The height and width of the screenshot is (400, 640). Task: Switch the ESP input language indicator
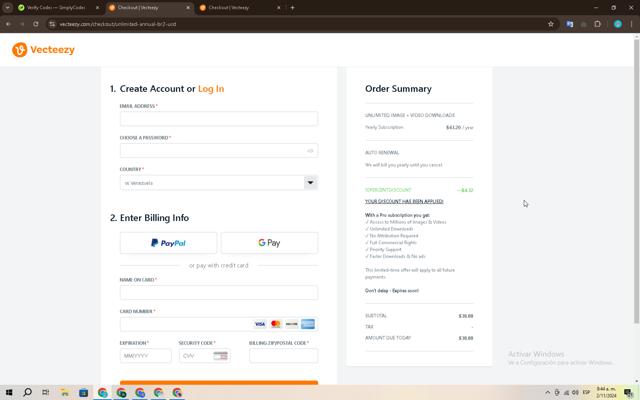tap(587, 393)
